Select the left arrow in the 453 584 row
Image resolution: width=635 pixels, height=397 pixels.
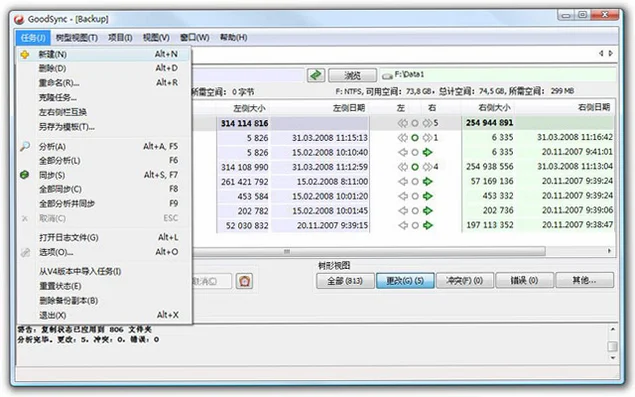click(403, 196)
